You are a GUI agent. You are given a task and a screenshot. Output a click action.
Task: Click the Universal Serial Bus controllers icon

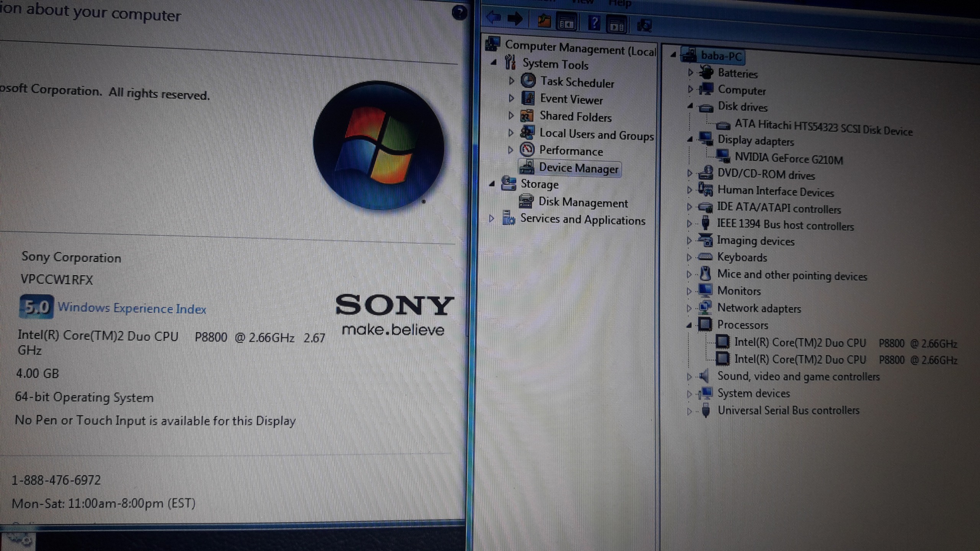point(706,410)
